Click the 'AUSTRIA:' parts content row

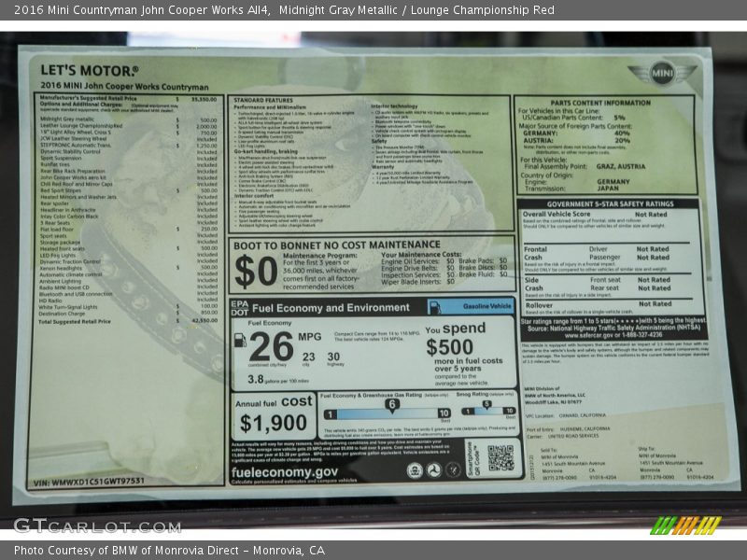click(576, 141)
